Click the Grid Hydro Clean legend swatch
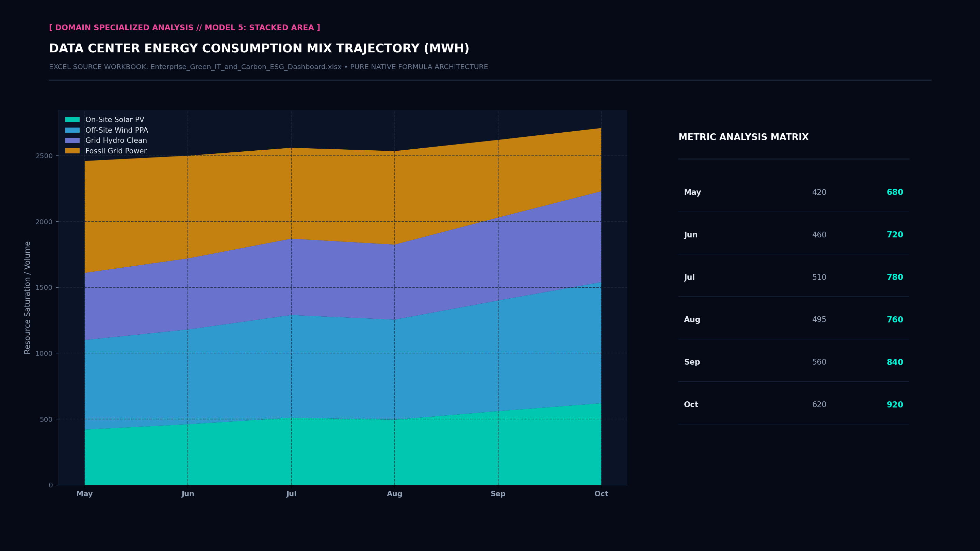 [72, 141]
